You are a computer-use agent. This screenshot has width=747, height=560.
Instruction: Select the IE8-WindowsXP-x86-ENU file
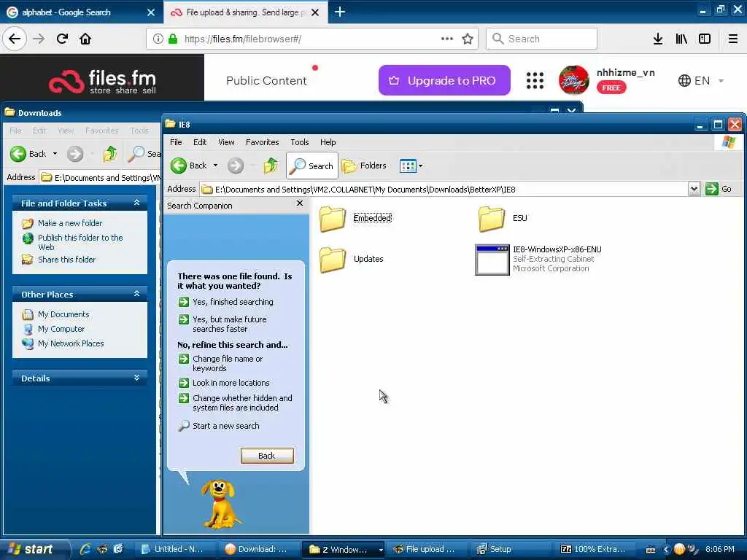(538, 260)
